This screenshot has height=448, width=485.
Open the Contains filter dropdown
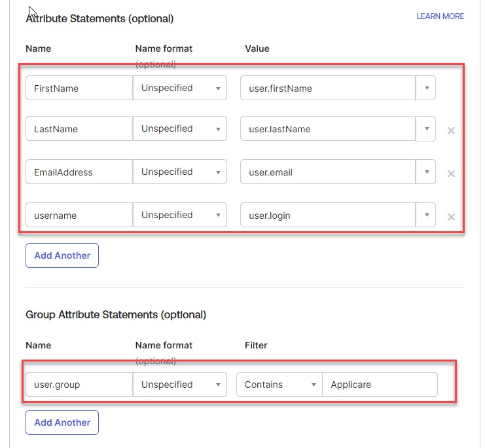pos(279,384)
